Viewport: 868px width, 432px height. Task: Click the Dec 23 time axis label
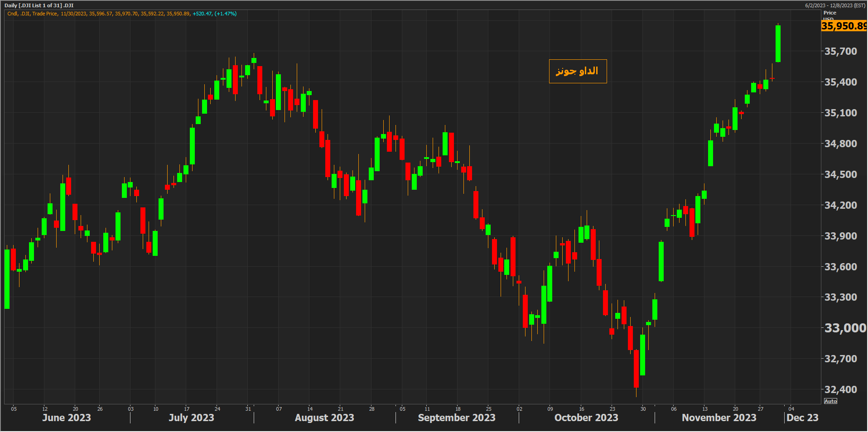802,418
